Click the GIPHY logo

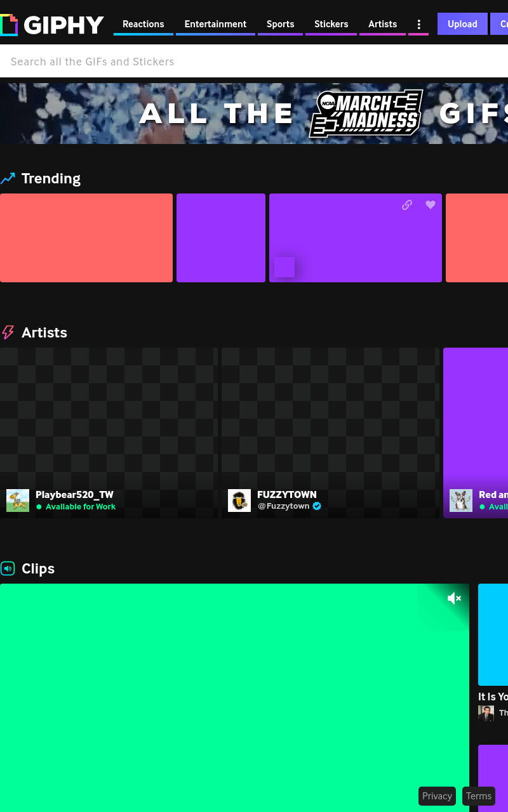pos(52,25)
